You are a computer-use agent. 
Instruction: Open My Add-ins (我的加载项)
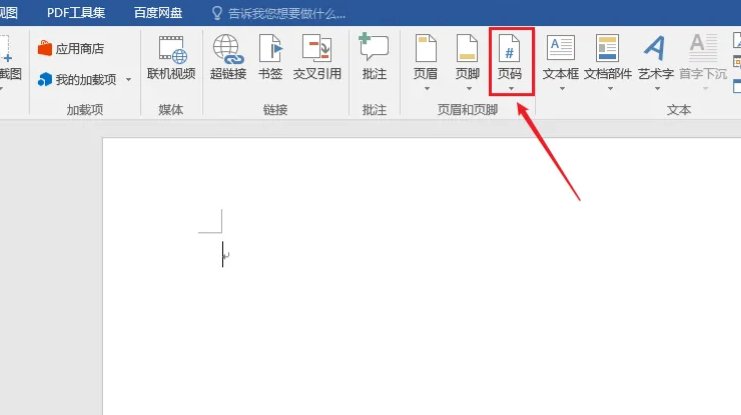click(78, 79)
